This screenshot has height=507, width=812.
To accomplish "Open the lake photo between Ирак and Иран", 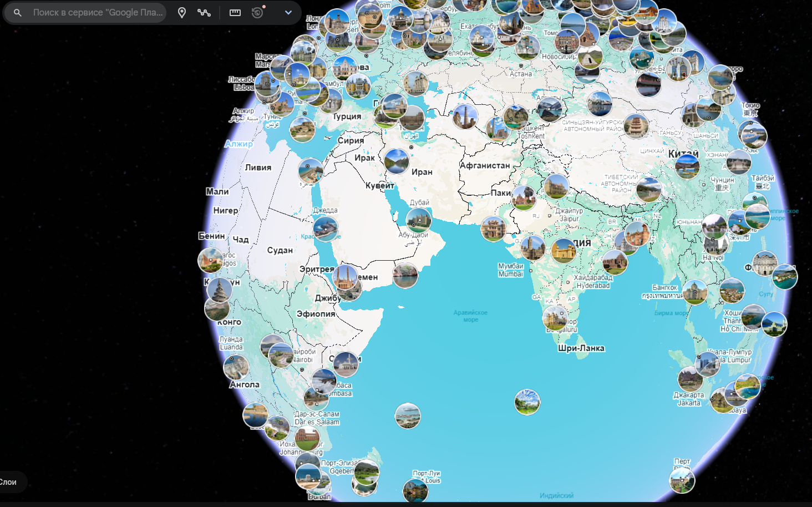I will click(397, 161).
